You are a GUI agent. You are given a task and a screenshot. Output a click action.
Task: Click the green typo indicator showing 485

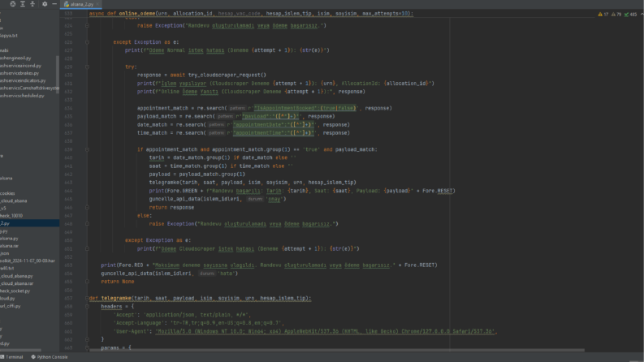tap(630, 15)
